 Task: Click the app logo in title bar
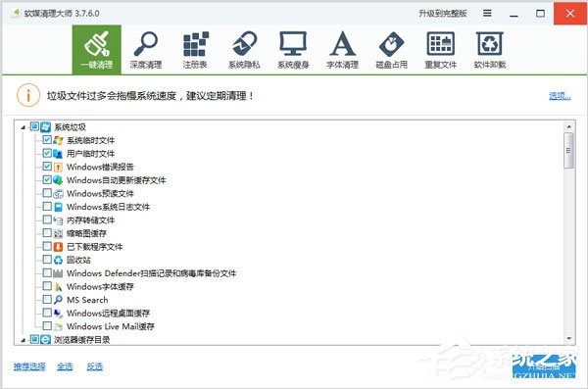[16, 14]
